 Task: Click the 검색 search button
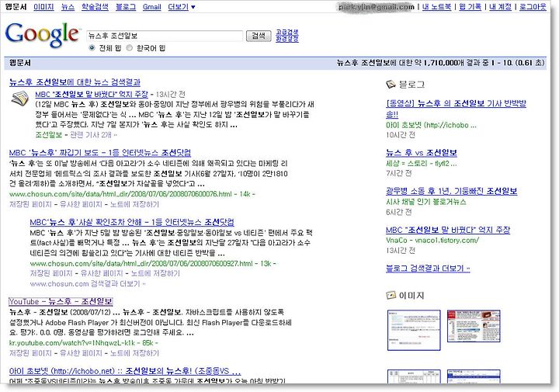(259, 36)
